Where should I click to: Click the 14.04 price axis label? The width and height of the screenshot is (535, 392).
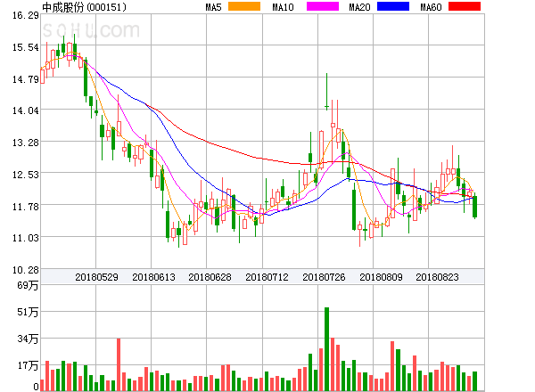click(x=26, y=110)
